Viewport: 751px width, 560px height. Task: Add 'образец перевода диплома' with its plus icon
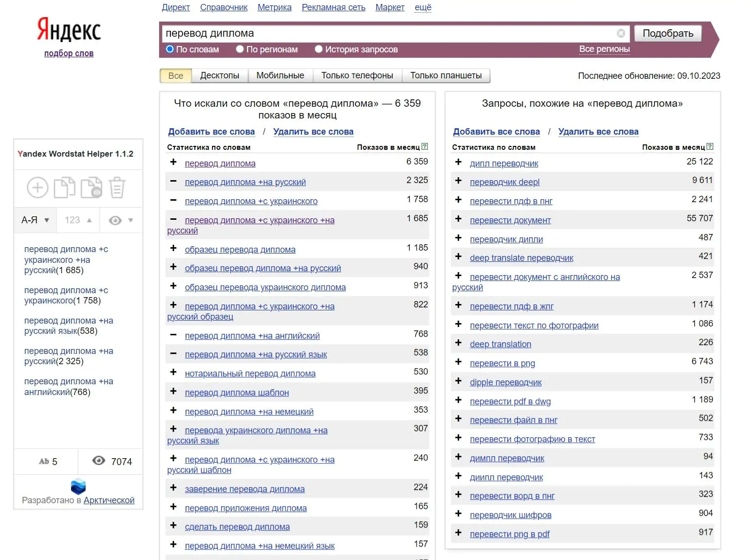point(173,248)
